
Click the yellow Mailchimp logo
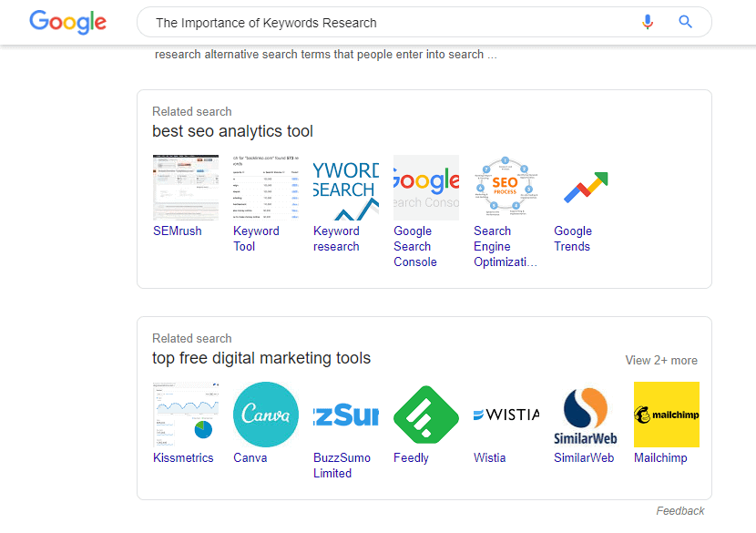[x=667, y=415]
